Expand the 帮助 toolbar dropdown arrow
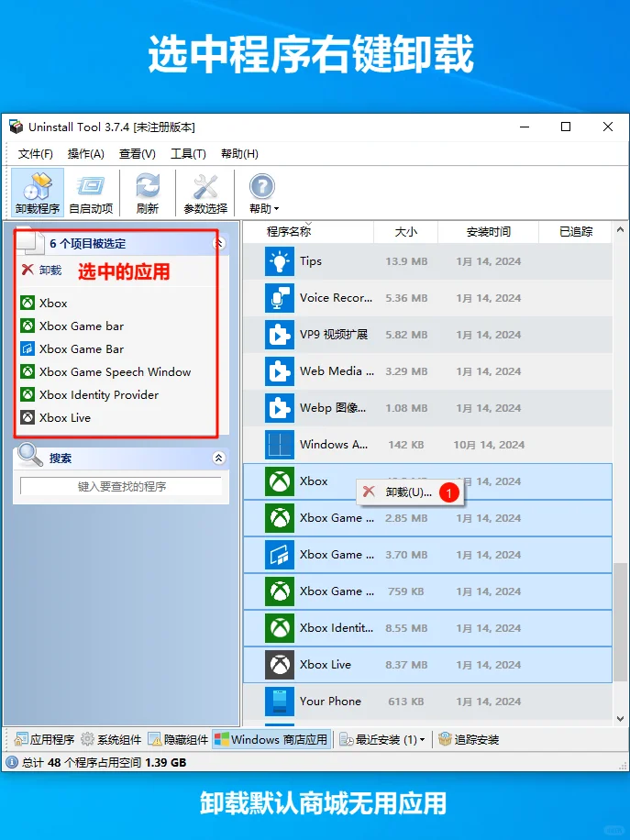 pos(276,208)
